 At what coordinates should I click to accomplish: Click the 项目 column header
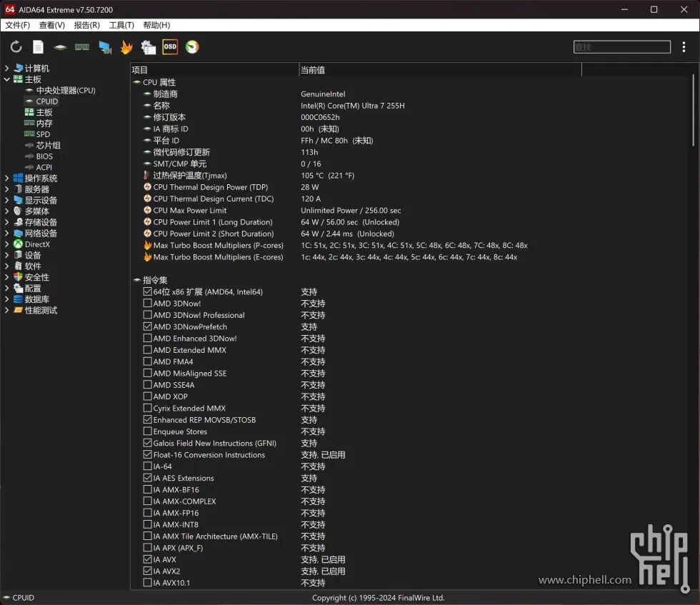[214, 70]
